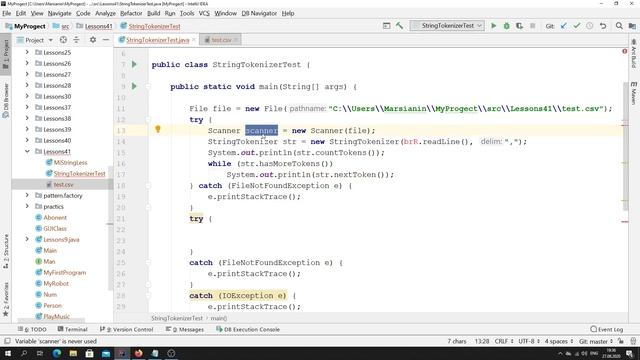
Task: Click Git: master branch widget
Action: coord(596,341)
